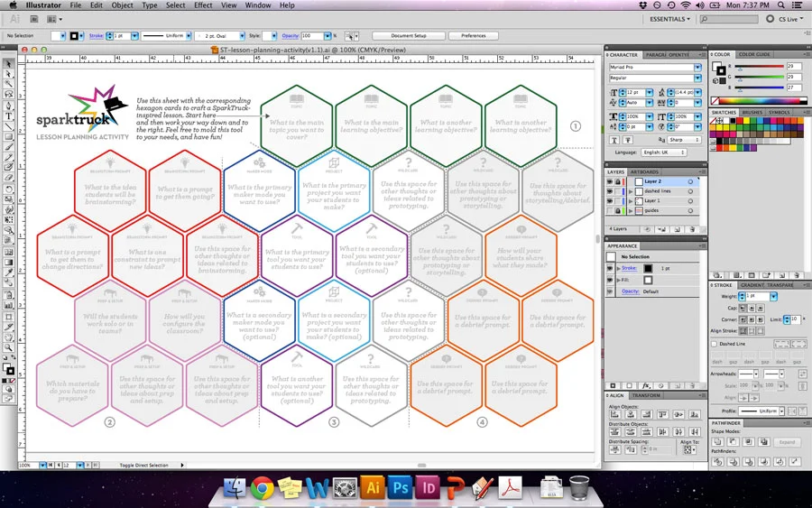
Task: Show the guides layer visibility box
Action: [610, 211]
